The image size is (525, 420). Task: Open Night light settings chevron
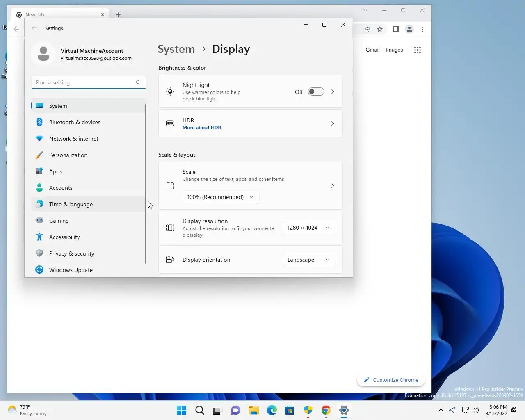point(333,92)
